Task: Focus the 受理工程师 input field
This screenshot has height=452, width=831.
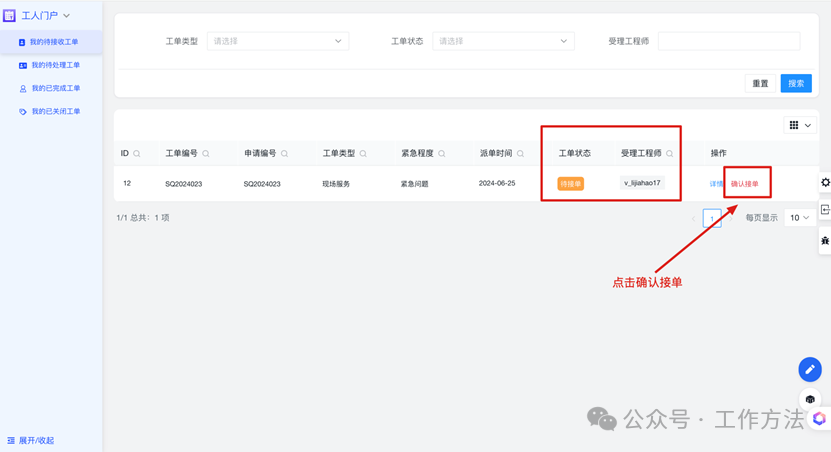Action: click(729, 41)
